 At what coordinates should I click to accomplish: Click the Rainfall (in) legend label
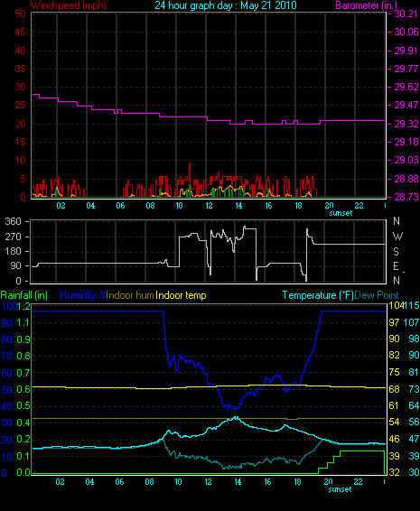click(23, 295)
